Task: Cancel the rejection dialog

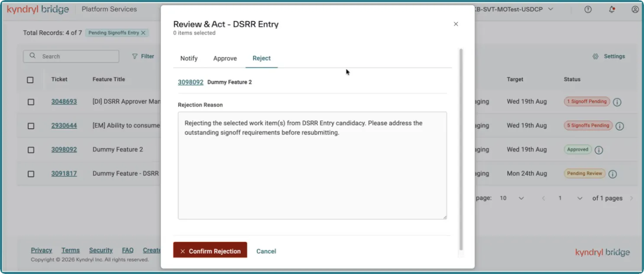Action: [266, 251]
